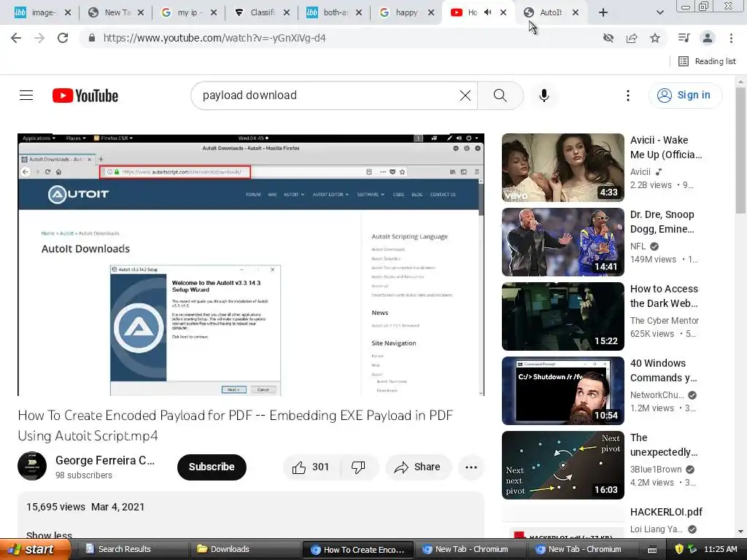Open Dr. Dre Snoop Dogg video thumbnail
The height and width of the screenshot is (560, 747).
point(562,242)
